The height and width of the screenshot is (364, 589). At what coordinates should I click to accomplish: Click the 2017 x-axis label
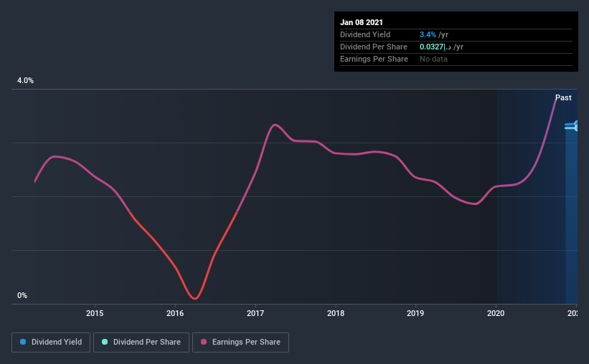click(255, 313)
